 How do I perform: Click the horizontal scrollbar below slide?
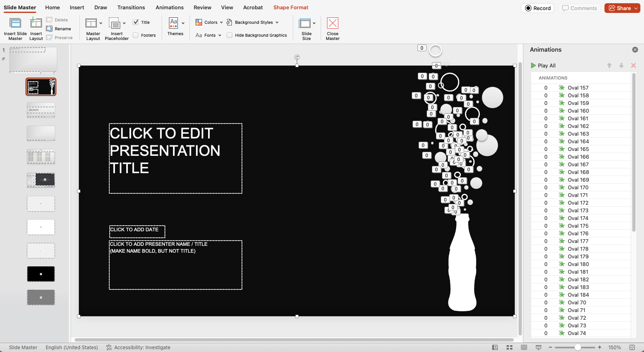[294, 340]
